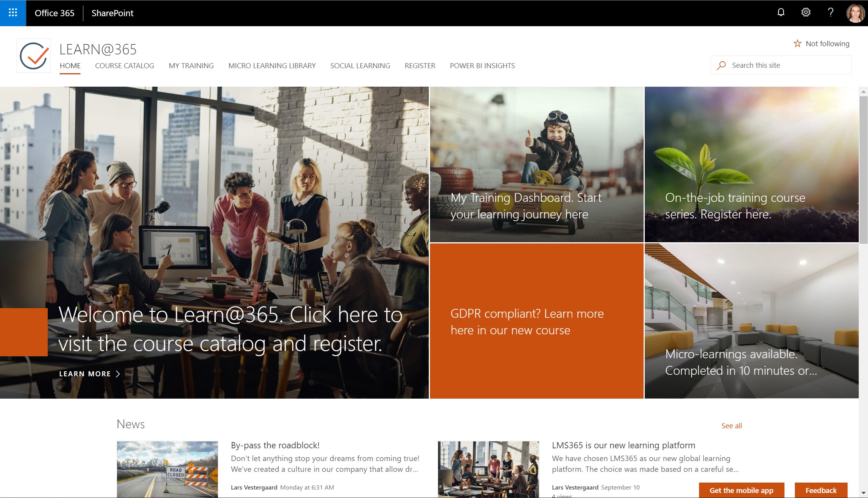Open GDPR compliant orange tile
The image size is (868, 498).
click(537, 321)
